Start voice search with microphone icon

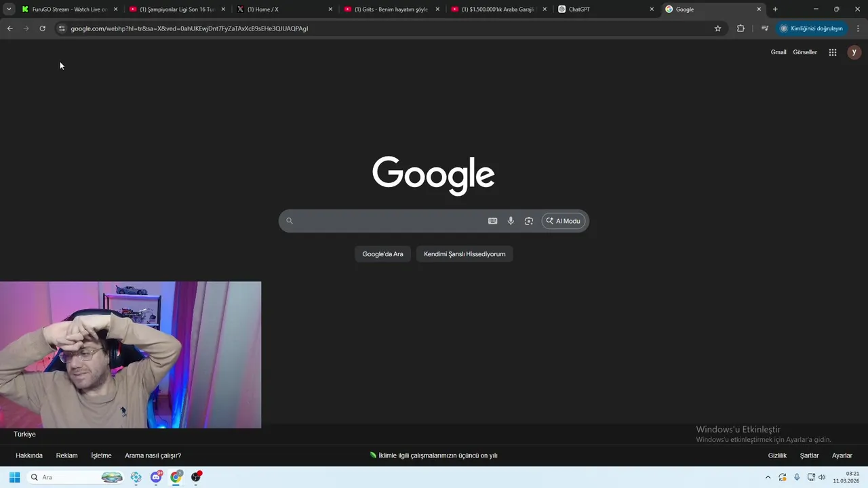(x=511, y=221)
